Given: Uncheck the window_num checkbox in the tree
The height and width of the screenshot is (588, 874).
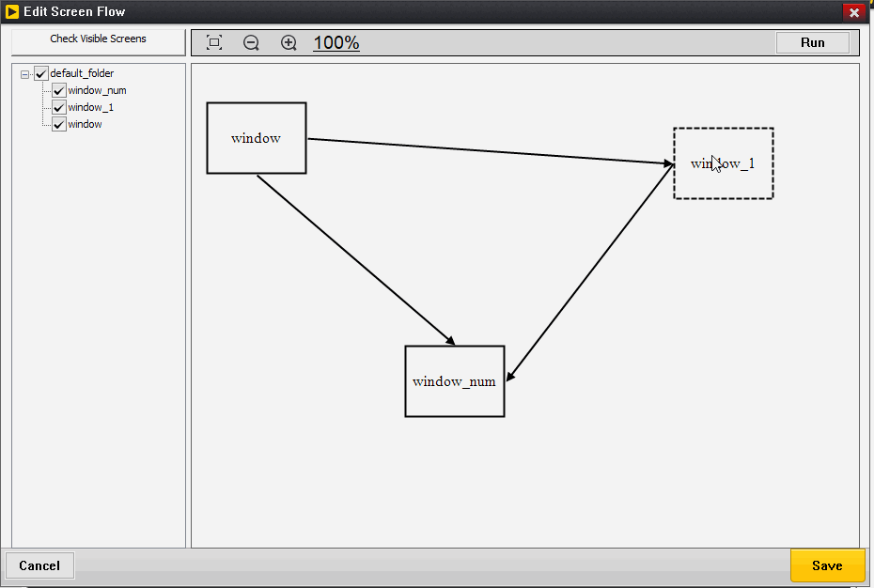Looking at the screenshot, I should pos(59,91).
